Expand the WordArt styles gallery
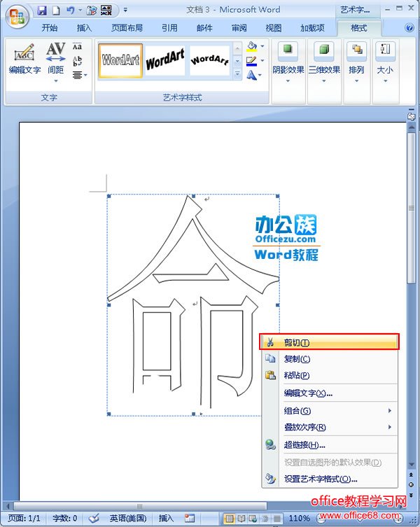Screen dimensions: 420x527 (x=237, y=73)
